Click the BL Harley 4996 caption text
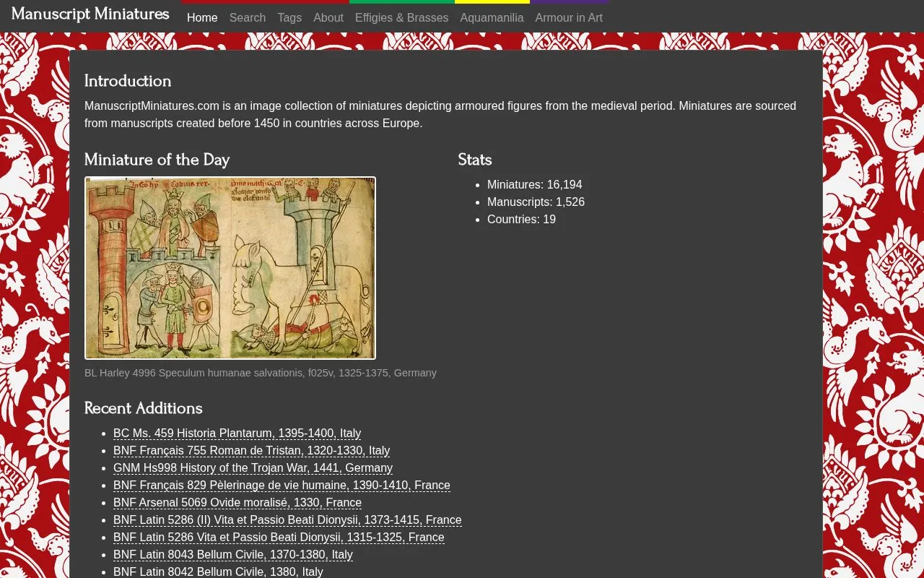Image resolution: width=924 pixels, height=578 pixels. 261,373
